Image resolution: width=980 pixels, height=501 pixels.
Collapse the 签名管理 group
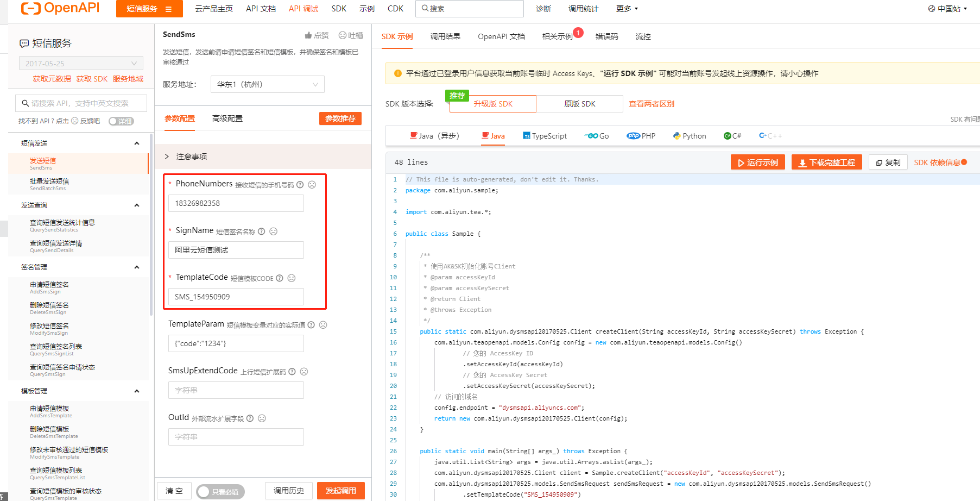click(x=137, y=267)
